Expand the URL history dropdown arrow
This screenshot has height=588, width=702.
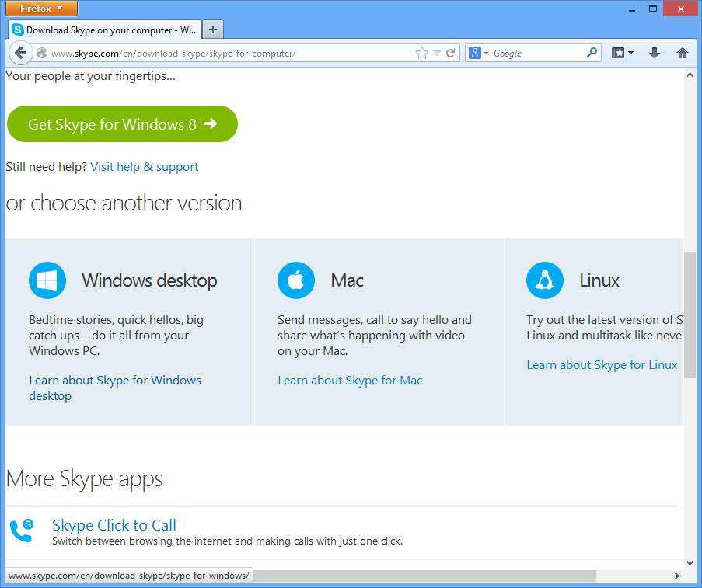(438, 54)
